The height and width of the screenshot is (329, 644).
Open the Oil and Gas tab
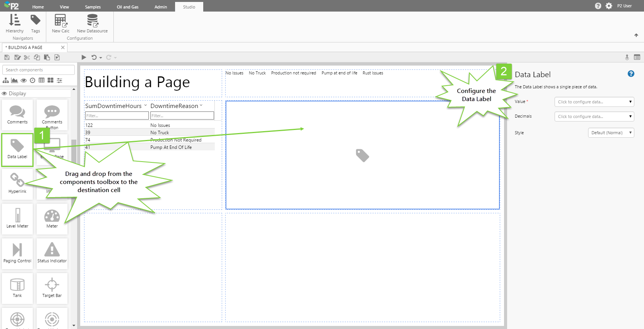128,7
